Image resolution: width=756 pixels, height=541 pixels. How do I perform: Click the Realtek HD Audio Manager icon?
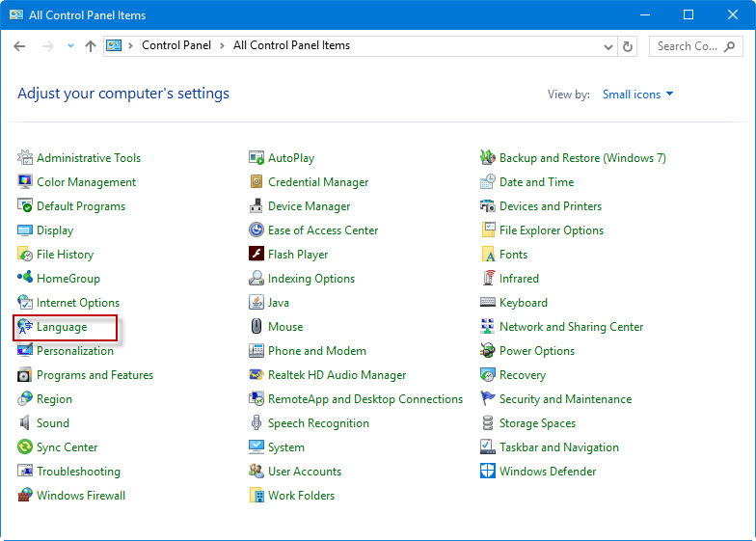tap(256, 374)
